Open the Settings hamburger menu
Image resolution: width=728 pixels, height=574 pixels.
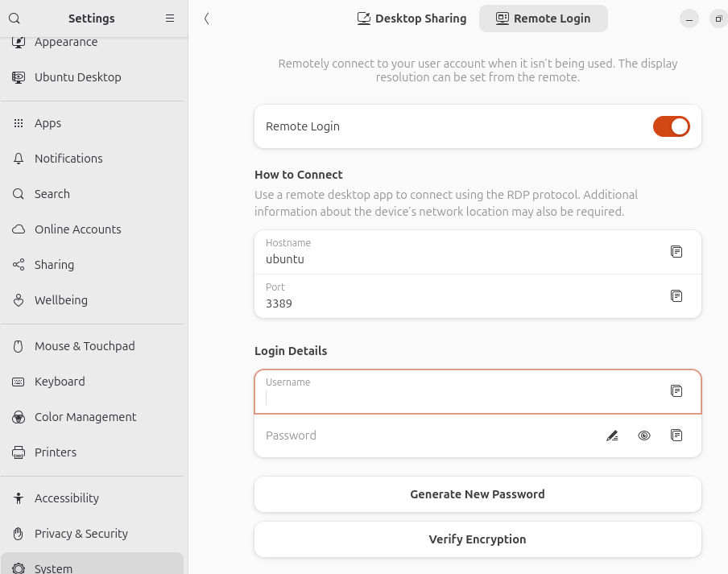(x=169, y=19)
